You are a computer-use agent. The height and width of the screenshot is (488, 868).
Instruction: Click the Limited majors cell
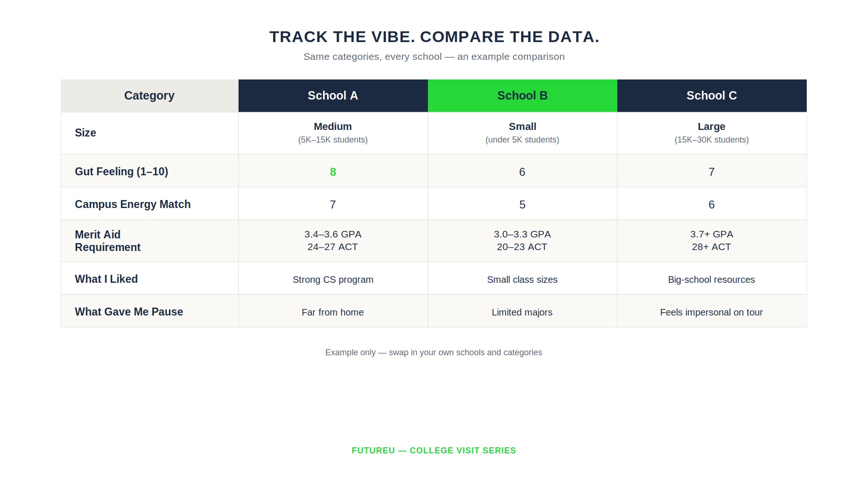tap(522, 312)
